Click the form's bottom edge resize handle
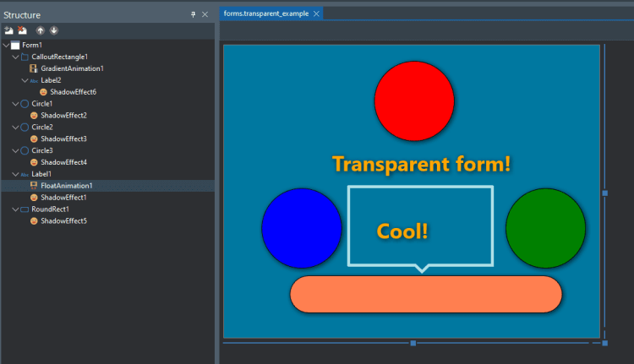The image size is (634, 364). [x=413, y=343]
